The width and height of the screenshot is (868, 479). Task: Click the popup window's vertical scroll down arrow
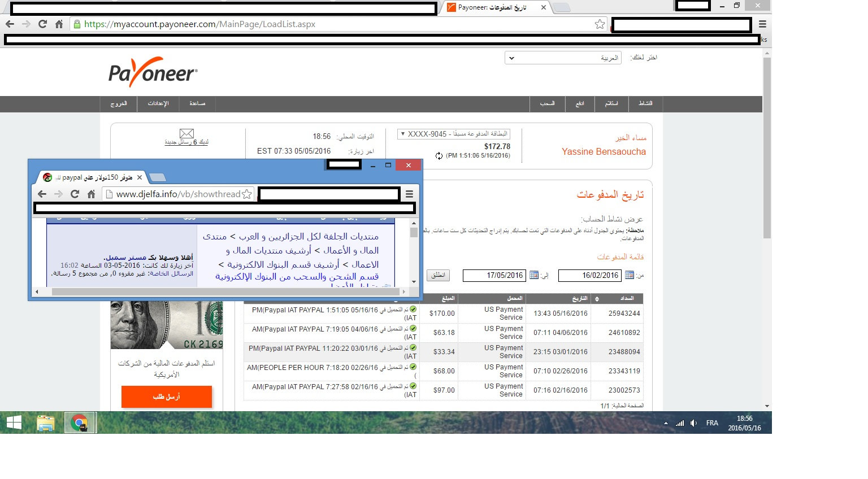pos(414,281)
